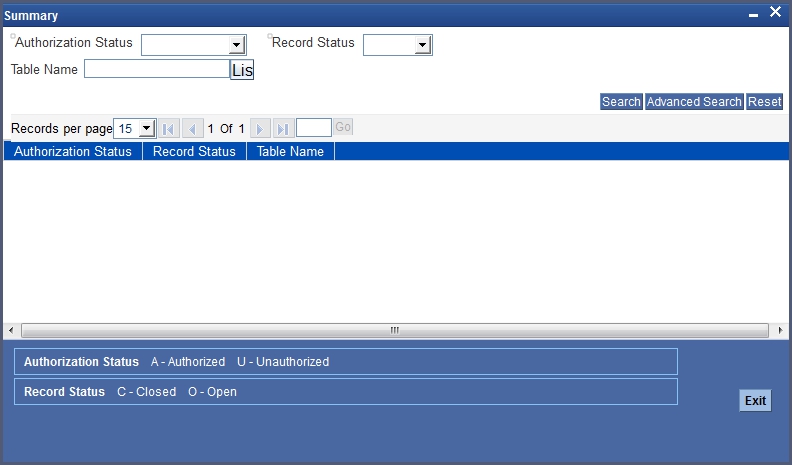Go to the next page of records
Viewport: 792px width, 465px height.
pos(260,129)
